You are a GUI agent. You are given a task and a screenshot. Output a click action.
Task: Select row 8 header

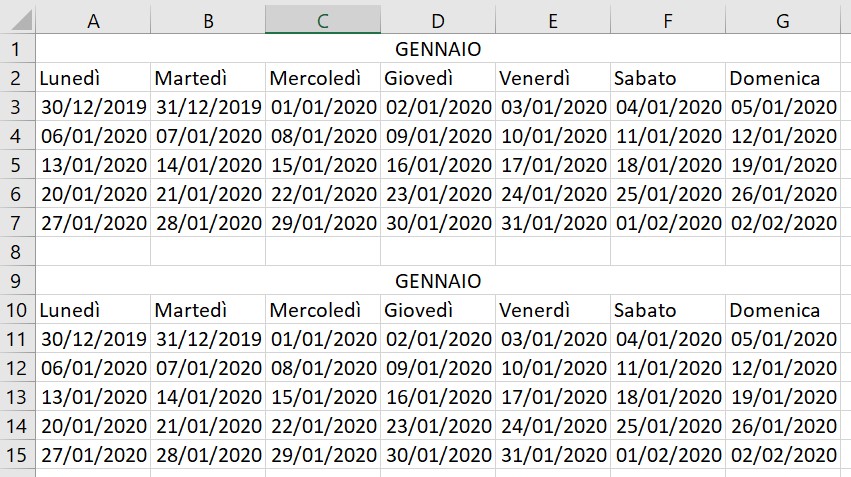coord(17,251)
